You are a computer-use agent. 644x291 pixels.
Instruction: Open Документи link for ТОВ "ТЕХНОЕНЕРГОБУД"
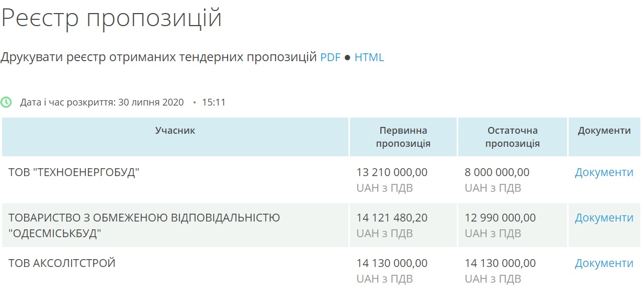coord(604,172)
